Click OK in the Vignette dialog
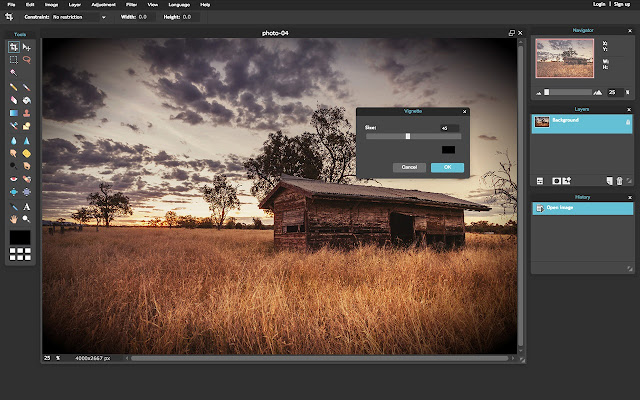 pyautogui.click(x=447, y=167)
